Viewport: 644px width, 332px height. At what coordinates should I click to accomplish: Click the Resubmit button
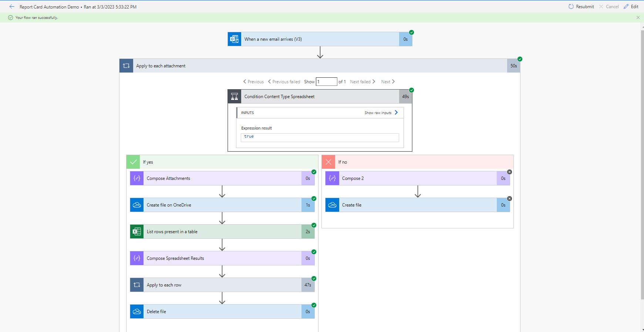(581, 7)
